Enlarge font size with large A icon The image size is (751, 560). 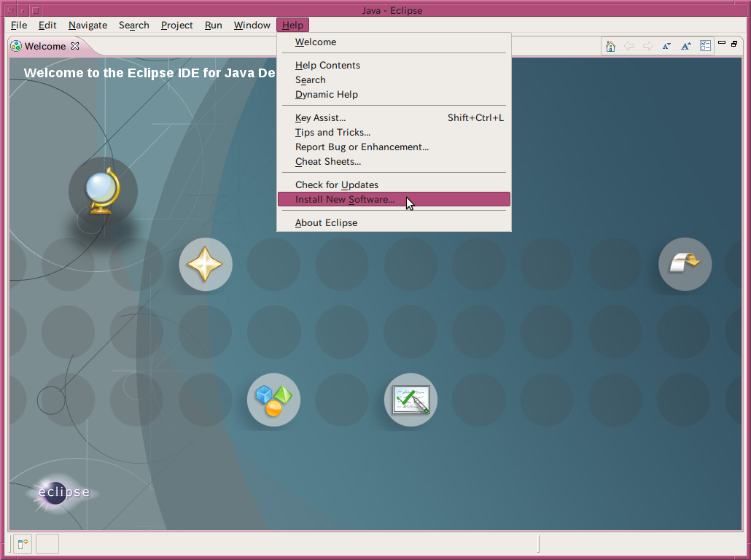point(686,46)
